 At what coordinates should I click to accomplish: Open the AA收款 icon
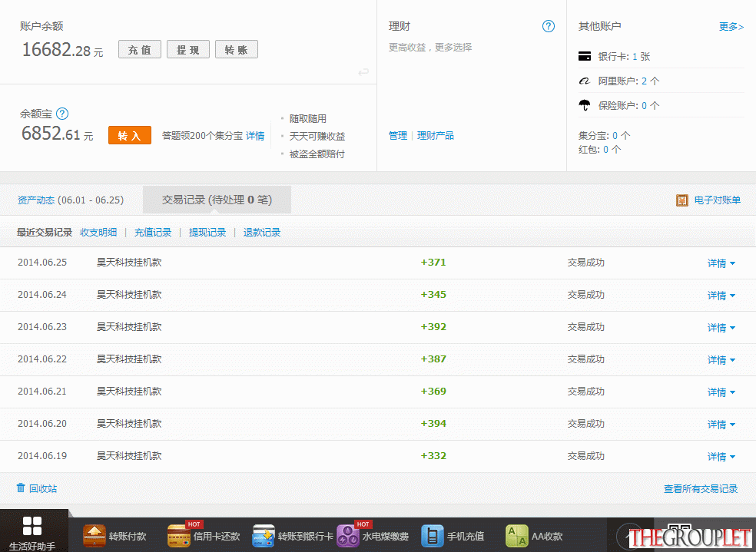tap(517, 536)
